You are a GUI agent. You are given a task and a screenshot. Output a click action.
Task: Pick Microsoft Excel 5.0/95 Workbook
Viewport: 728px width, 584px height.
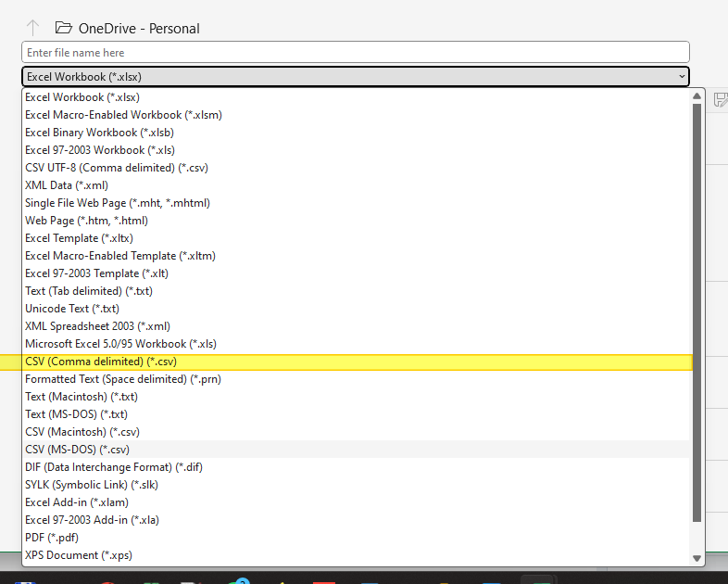pyautogui.click(x=357, y=344)
